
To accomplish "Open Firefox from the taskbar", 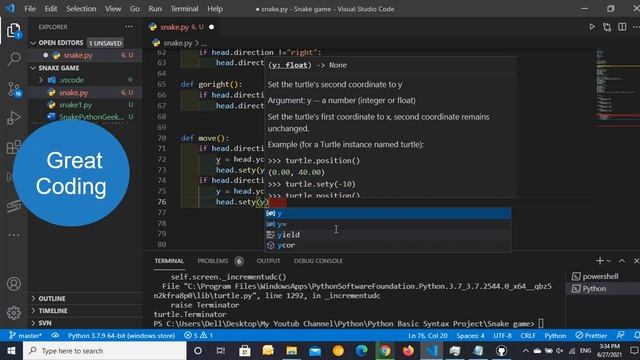I will [408, 351].
